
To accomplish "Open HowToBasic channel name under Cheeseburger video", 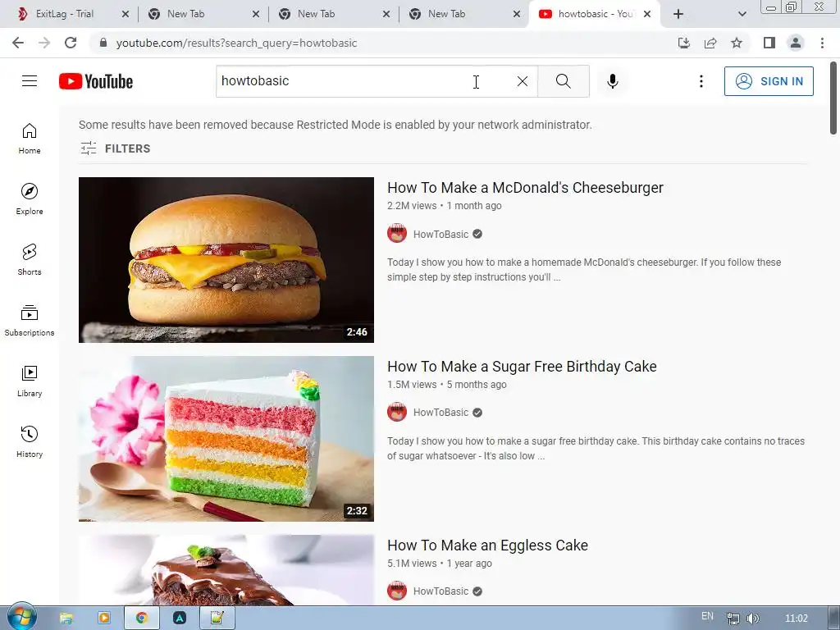I will point(441,234).
